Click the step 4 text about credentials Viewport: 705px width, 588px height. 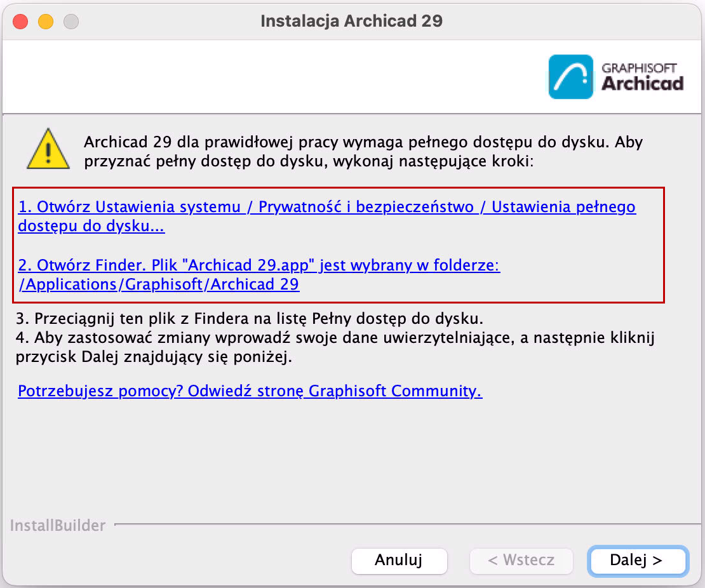coord(335,347)
